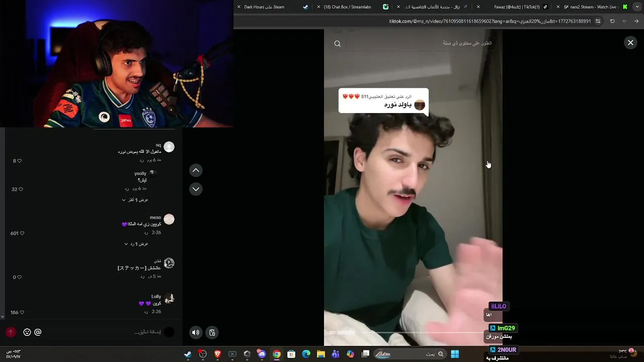
Task: Open Microsoft Teams from the taskbar
Action: [x=336, y=354]
